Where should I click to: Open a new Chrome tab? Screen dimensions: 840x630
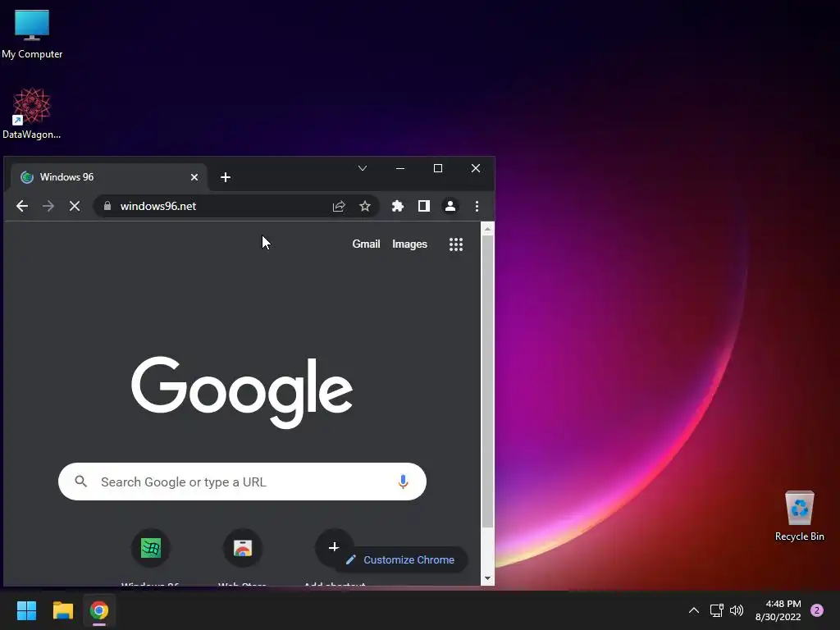(226, 177)
